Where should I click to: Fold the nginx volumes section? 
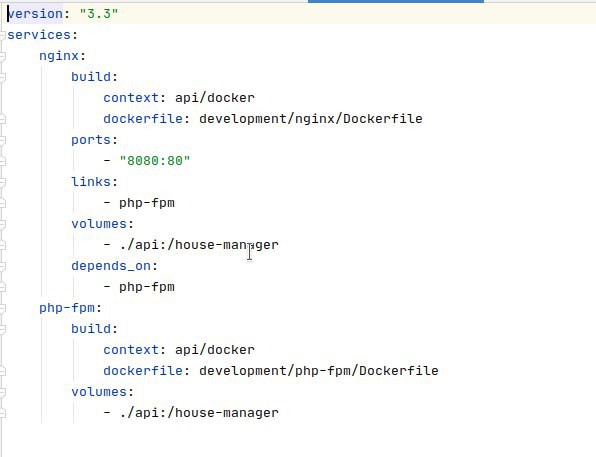point(2,224)
